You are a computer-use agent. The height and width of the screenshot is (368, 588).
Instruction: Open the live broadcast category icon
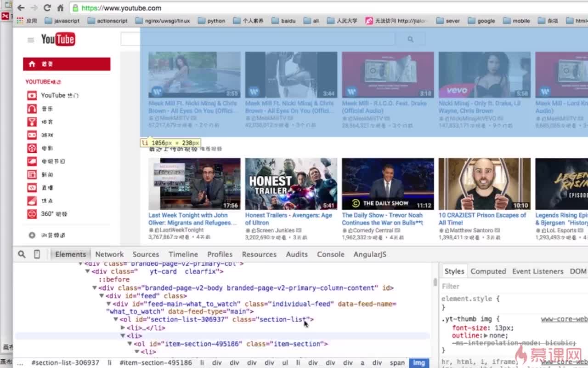pyautogui.click(x=32, y=188)
